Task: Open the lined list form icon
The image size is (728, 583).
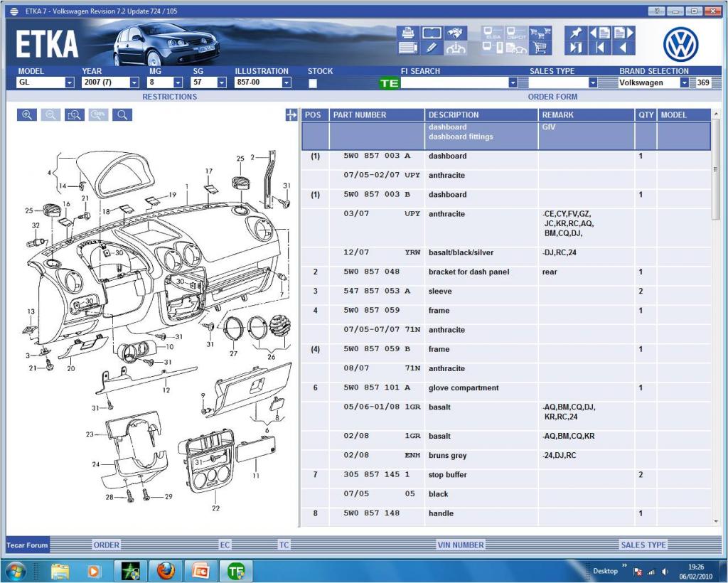Action: tap(408, 48)
